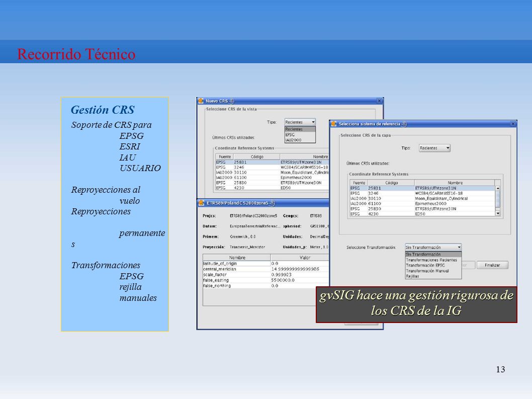
Task: Sort by Fuente column in Nuevo CRS table
Action: tap(225, 156)
